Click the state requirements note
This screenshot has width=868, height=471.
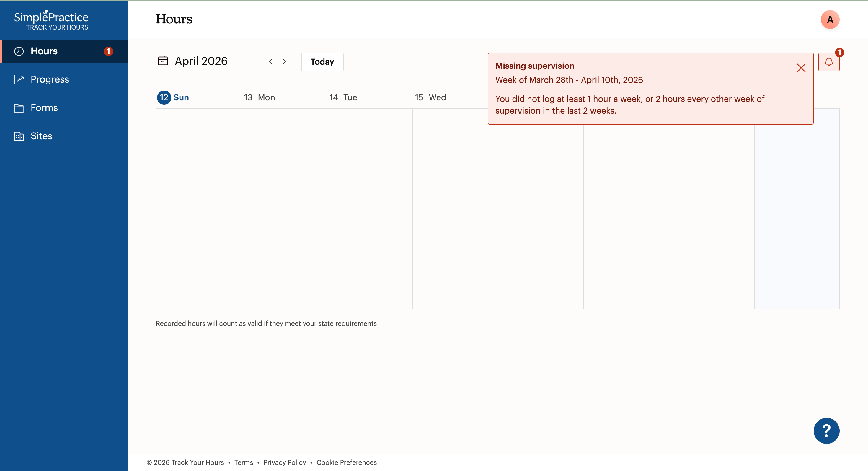(x=266, y=323)
